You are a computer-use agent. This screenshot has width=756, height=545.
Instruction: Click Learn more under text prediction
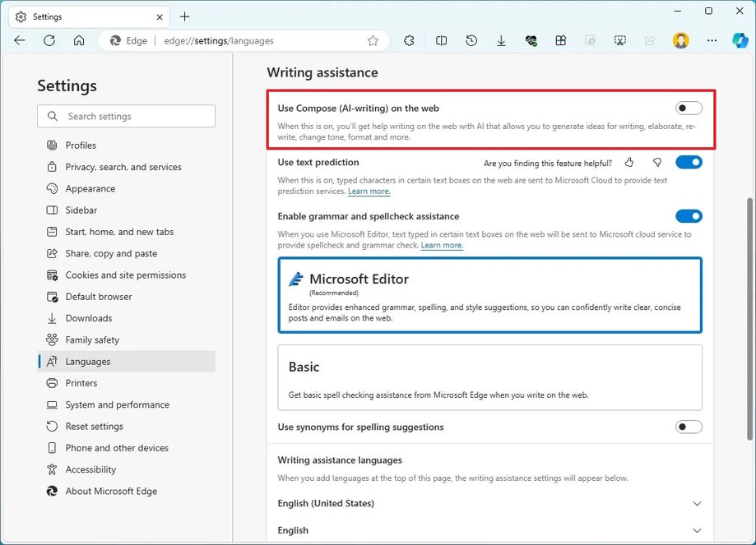[369, 192]
